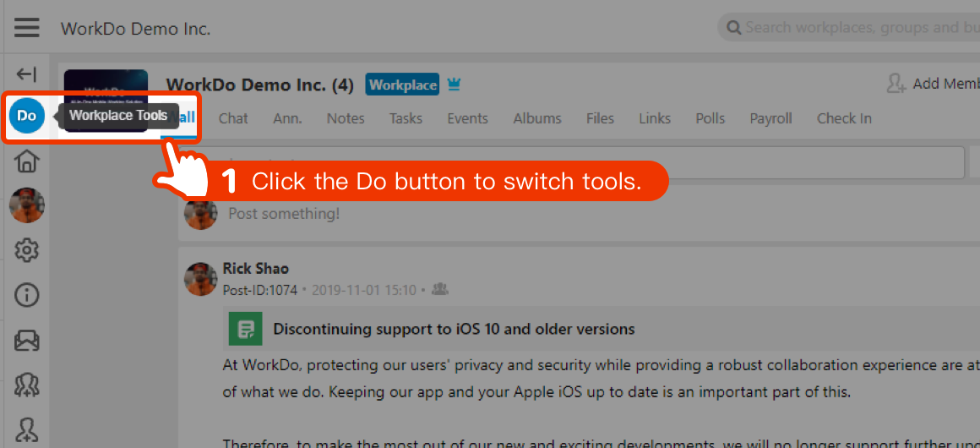Image resolution: width=980 pixels, height=448 pixels.
Task: Open the Events tab
Action: pyautogui.click(x=467, y=118)
